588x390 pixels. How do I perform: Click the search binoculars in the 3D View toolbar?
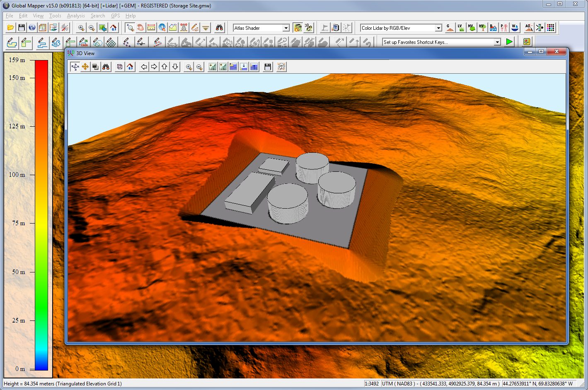click(x=106, y=66)
